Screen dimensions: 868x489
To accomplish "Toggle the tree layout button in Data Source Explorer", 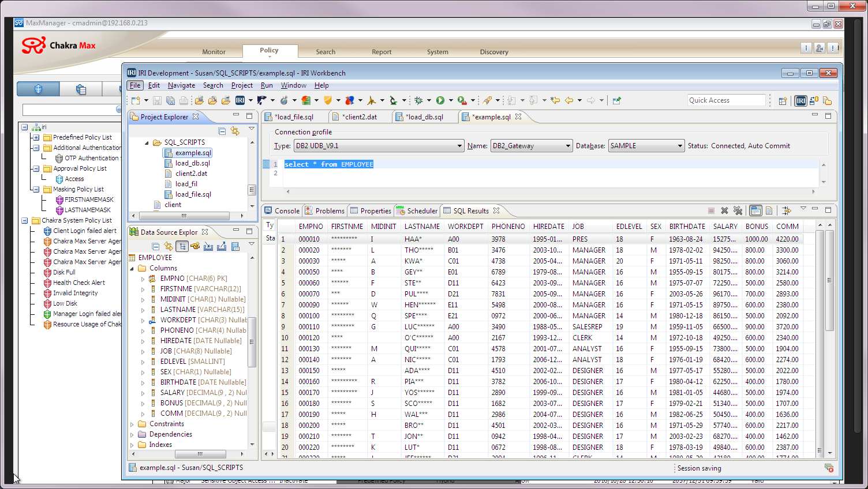I will tap(182, 247).
